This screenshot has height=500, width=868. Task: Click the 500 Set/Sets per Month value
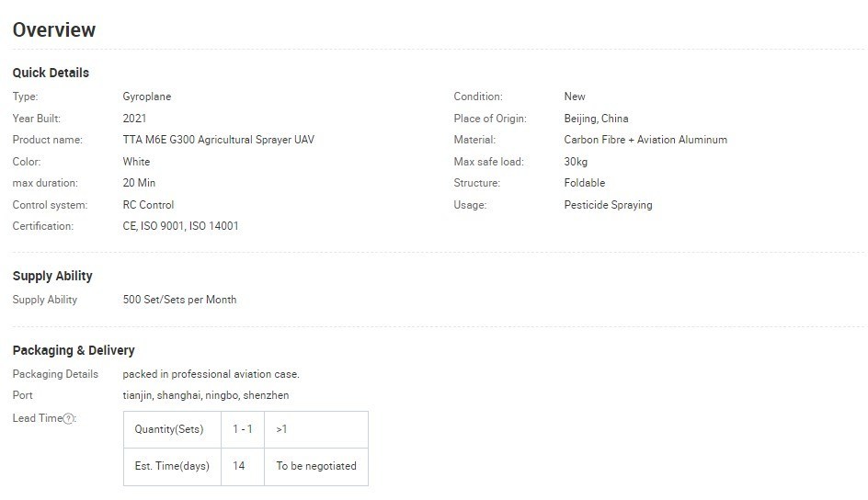point(179,300)
